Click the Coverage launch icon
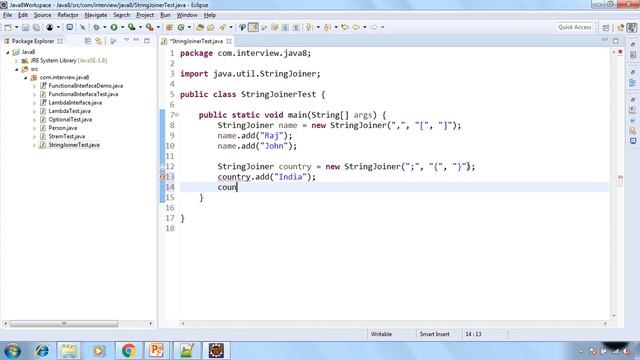The width and height of the screenshot is (640, 360). 131,27
